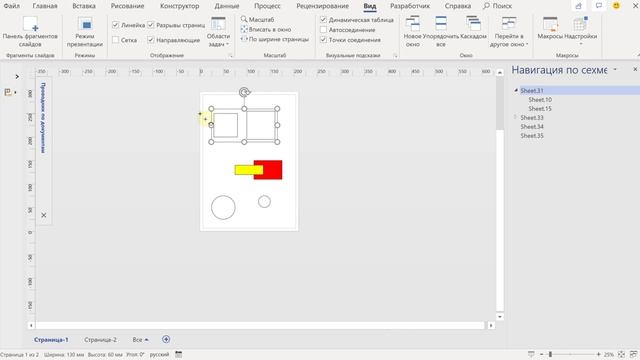Click the share icon in title area
The height and width of the screenshot is (360, 640).
[x=578, y=6]
